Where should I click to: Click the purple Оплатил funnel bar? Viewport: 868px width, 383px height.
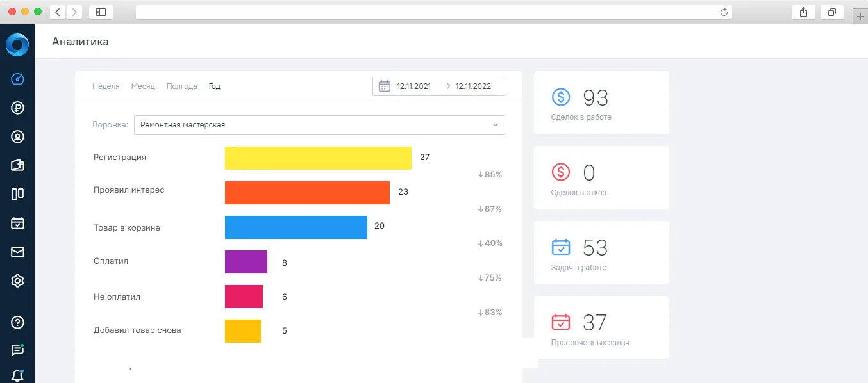tap(246, 262)
